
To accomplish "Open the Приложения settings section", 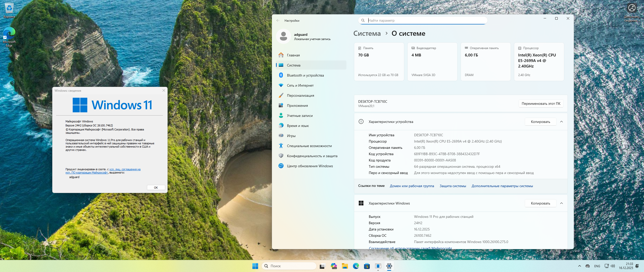I will click(x=297, y=106).
